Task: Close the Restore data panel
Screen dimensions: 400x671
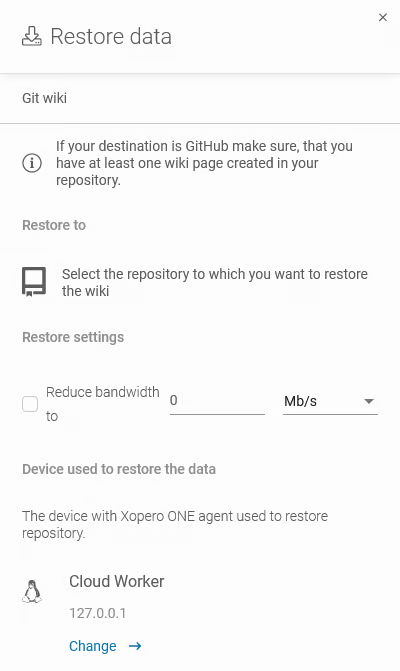Action: point(382,18)
